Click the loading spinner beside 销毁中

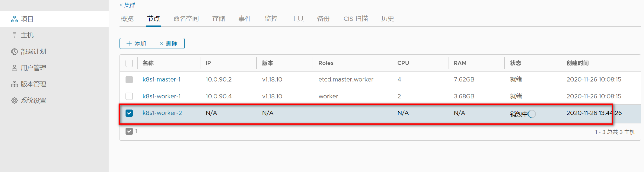pyautogui.click(x=532, y=114)
